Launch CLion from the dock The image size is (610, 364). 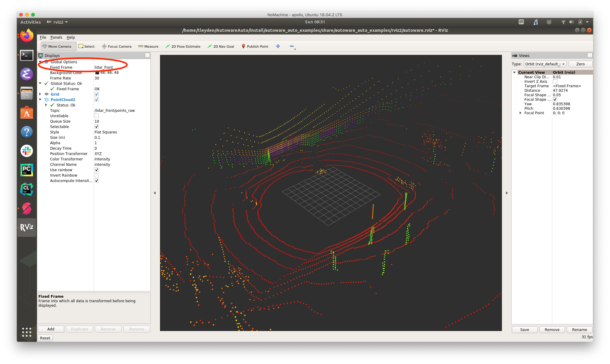pyautogui.click(x=27, y=189)
